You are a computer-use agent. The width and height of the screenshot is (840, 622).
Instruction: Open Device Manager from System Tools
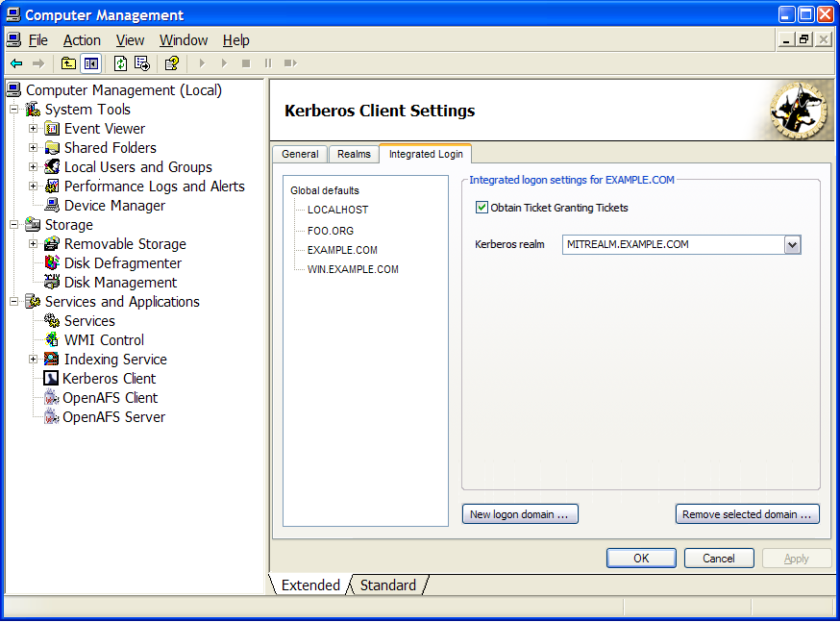[x=114, y=206]
